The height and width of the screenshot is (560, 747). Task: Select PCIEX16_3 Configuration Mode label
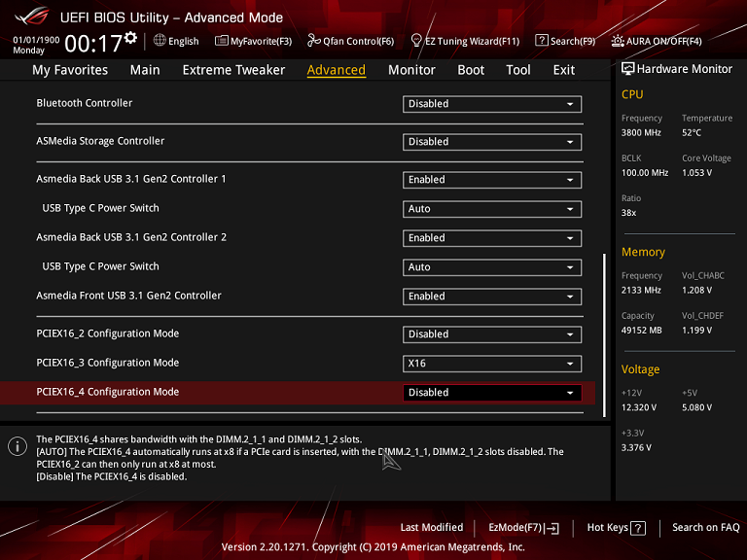[x=108, y=363]
